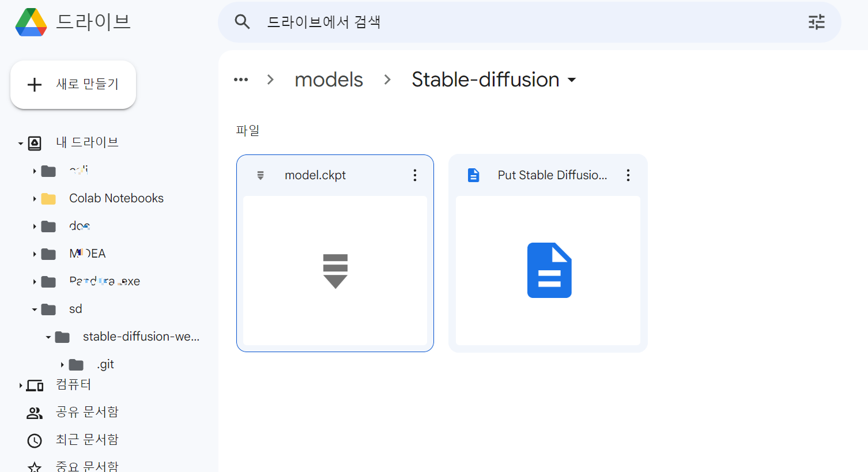Screen dimensions: 868x472
Task: Open the stable-diffusion-we... folder
Action: point(141,337)
